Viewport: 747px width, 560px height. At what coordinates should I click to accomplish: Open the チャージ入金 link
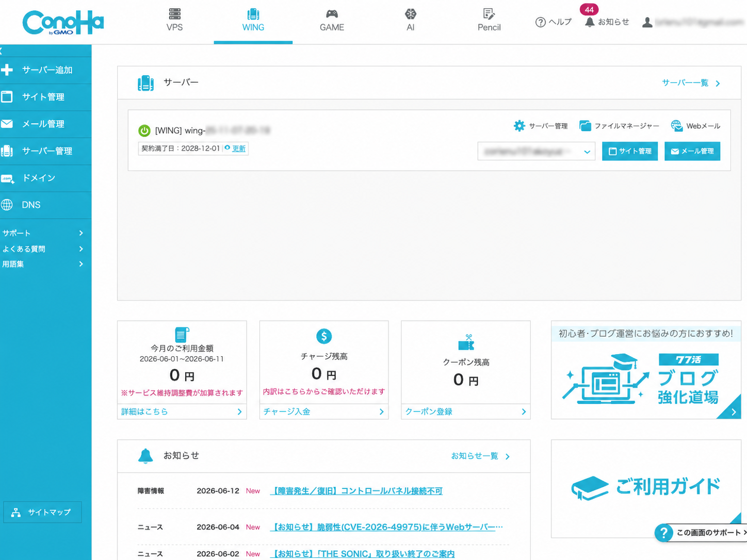324,411
